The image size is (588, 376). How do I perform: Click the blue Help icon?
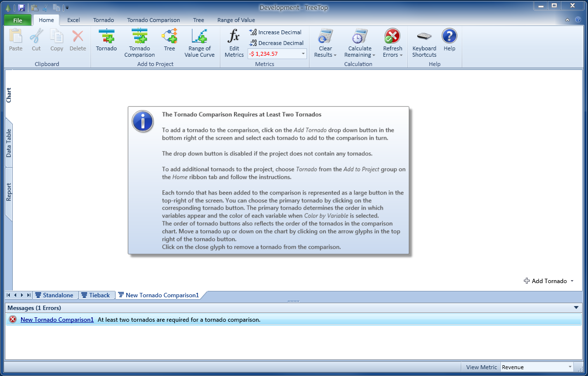click(x=449, y=36)
